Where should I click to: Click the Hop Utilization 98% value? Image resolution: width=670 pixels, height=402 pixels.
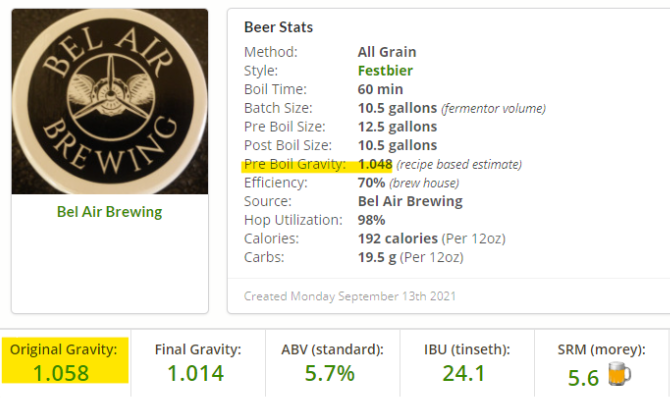click(373, 220)
